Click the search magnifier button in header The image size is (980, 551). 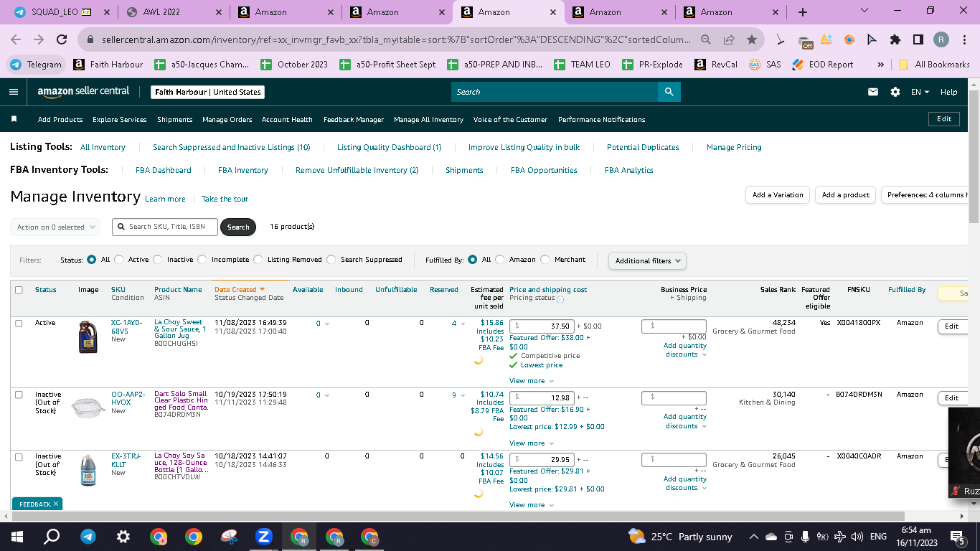point(669,92)
